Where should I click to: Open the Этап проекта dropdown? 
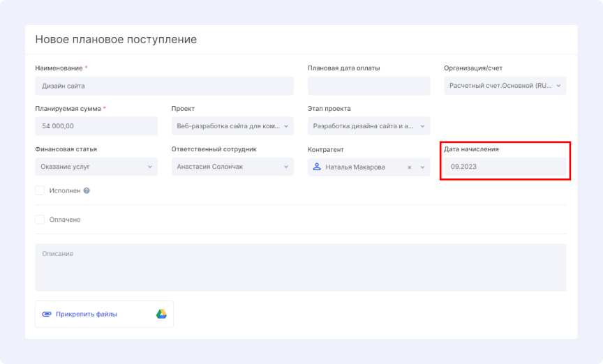tap(368, 126)
